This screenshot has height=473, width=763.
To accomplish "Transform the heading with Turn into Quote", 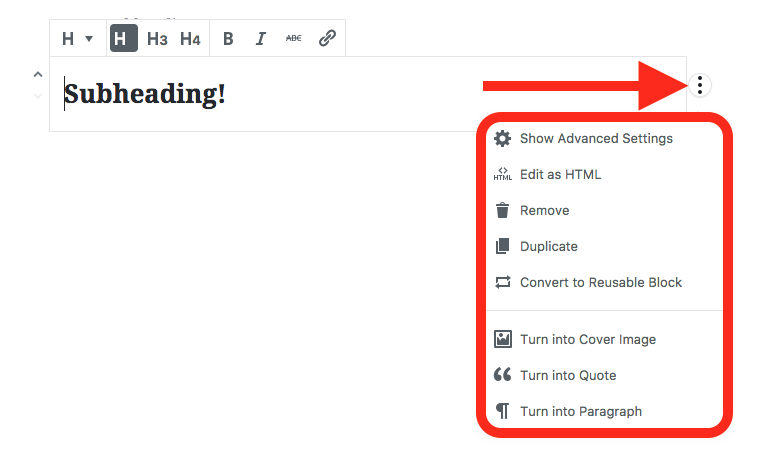I will point(567,376).
